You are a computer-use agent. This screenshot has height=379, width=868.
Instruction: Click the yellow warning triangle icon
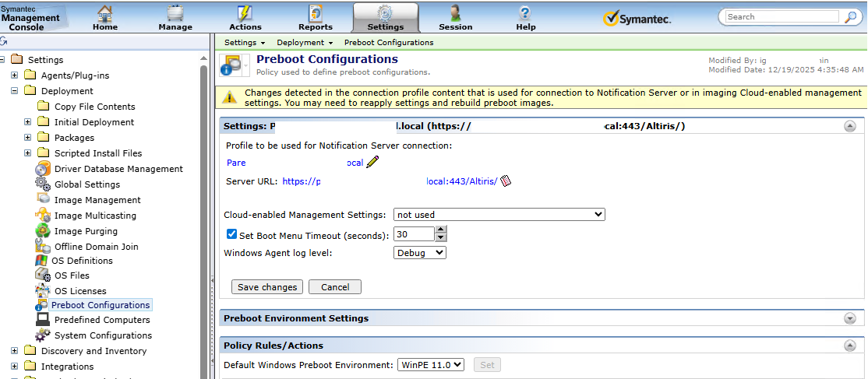229,97
